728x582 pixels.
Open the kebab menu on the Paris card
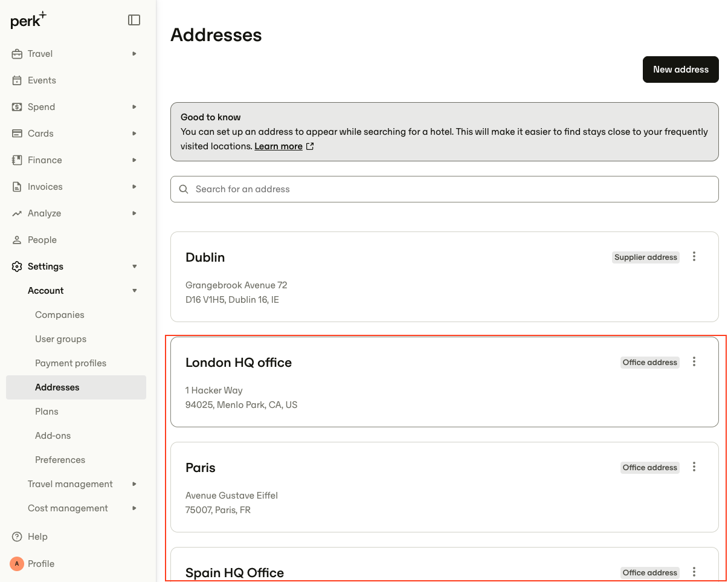pos(694,467)
